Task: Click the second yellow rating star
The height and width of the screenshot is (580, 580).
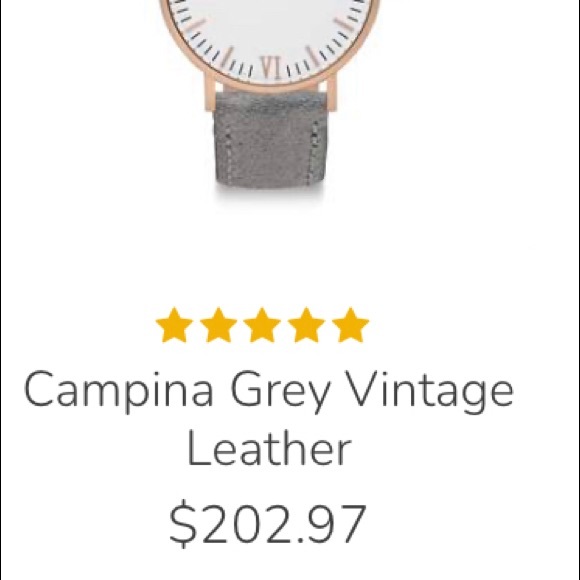Action: (x=218, y=325)
